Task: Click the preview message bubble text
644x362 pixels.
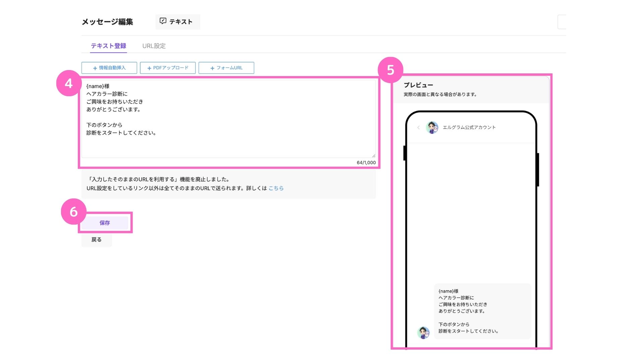Action: (482, 311)
